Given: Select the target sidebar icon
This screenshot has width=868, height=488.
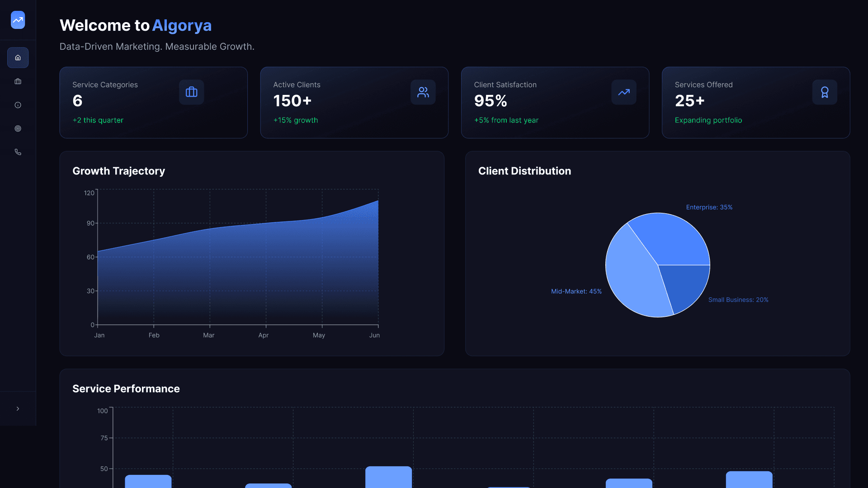Looking at the screenshot, I should (x=18, y=128).
